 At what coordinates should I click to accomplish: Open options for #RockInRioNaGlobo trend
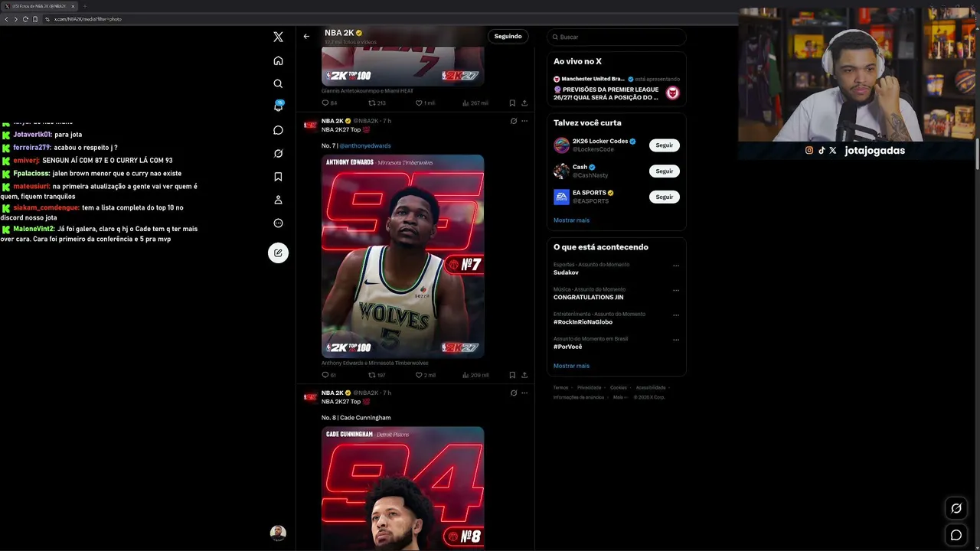click(x=676, y=315)
